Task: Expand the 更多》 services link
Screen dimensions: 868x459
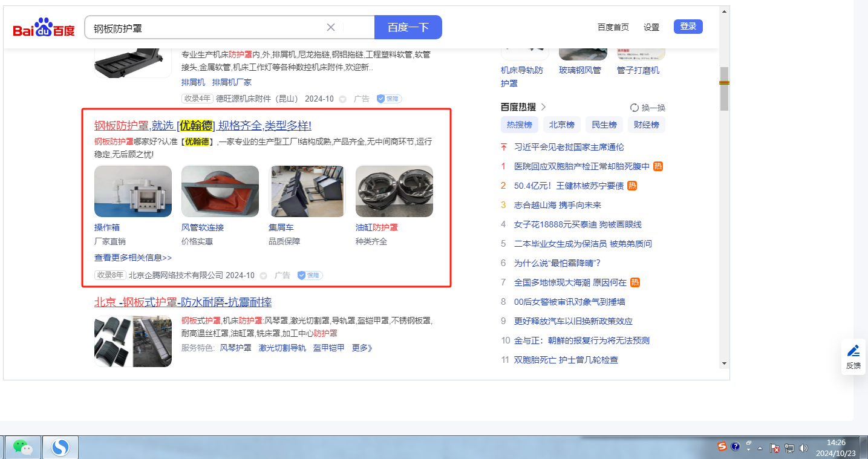Action: click(362, 348)
